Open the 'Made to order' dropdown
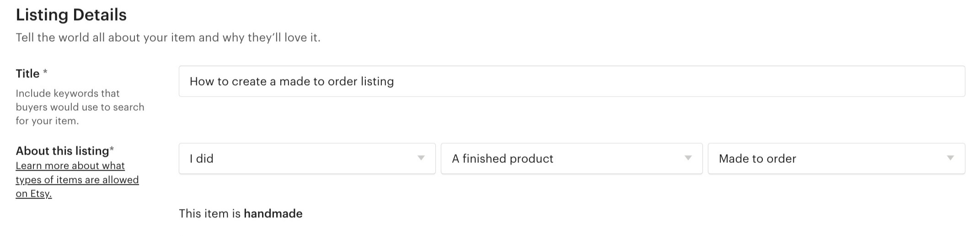Viewport: 980px width, 236px height. click(836, 159)
